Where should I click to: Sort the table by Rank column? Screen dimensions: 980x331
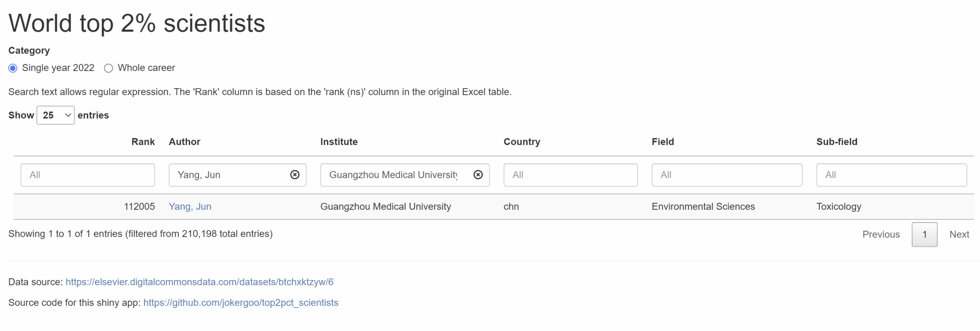(143, 142)
